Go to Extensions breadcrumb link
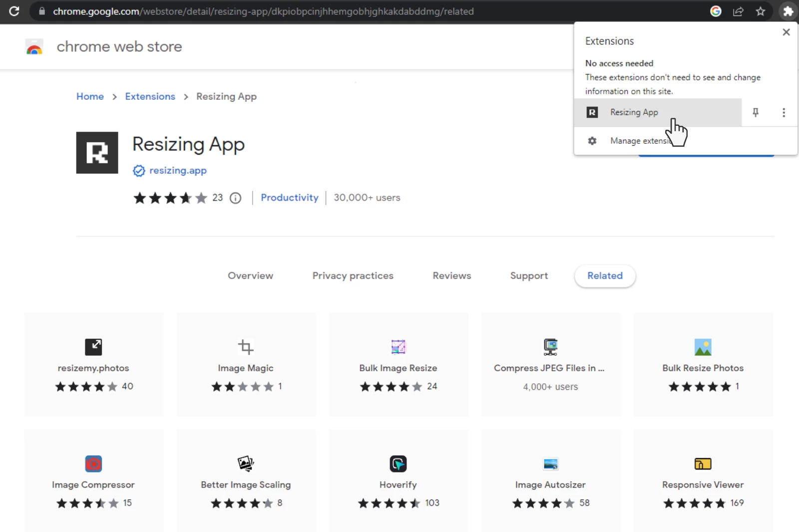799x532 pixels. coord(150,96)
